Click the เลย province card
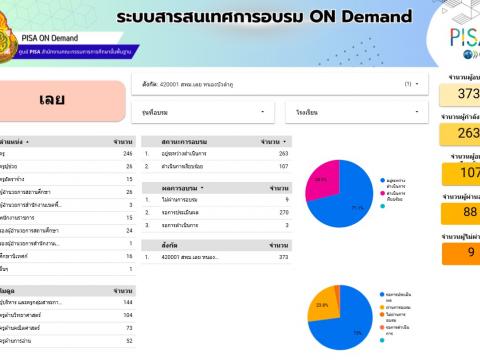Image resolution: width=480 pixels, height=360 pixels. (62, 101)
